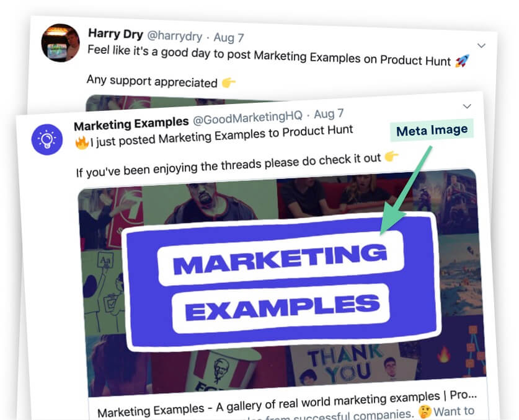Click Harry Dry display name
Viewport: 519px width, 420px height.
(x=115, y=33)
